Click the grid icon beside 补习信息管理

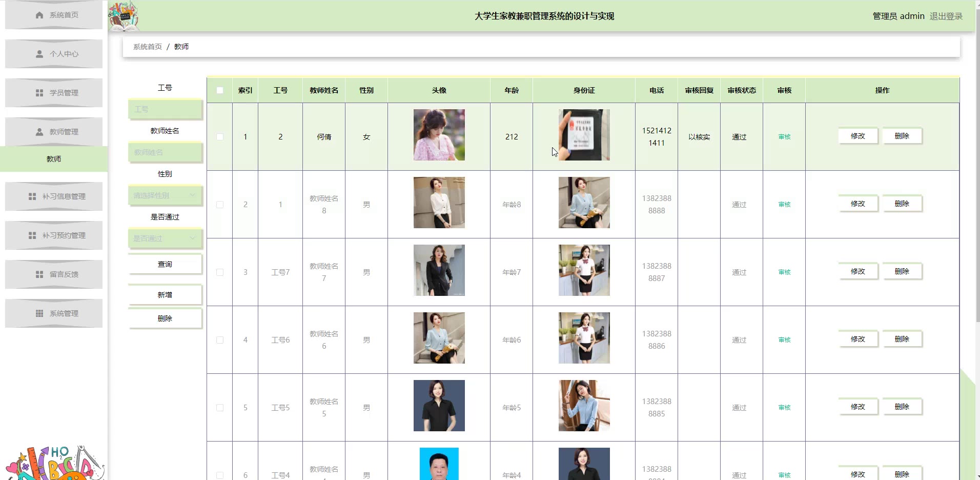click(x=32, y=196)
